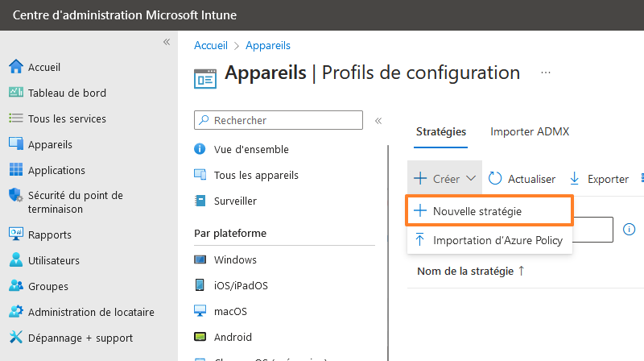Select the Tous les appareils devices icon
644x361 pixels.
click(x=200, y=175)
